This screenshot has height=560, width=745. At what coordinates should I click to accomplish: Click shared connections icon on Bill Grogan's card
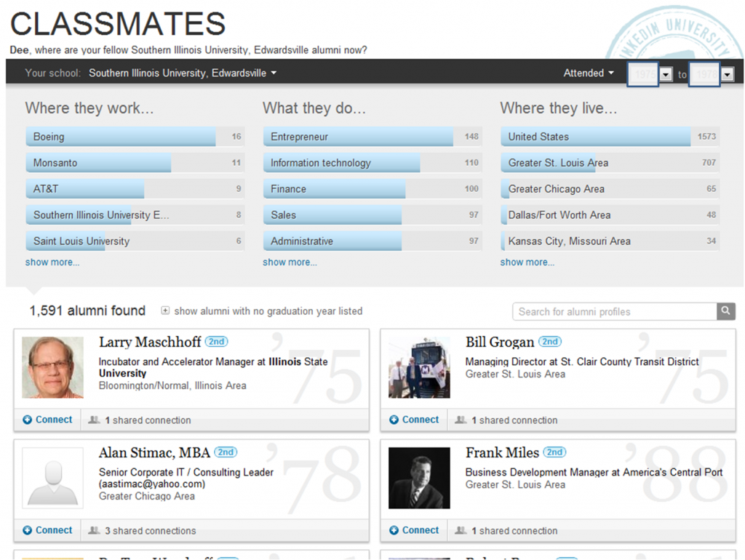tap(461, 420)
